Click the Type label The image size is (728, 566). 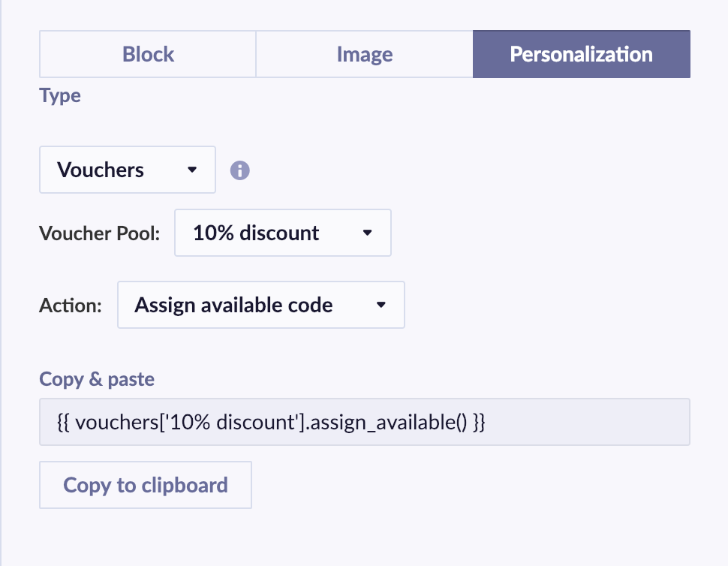coord(60,96)
